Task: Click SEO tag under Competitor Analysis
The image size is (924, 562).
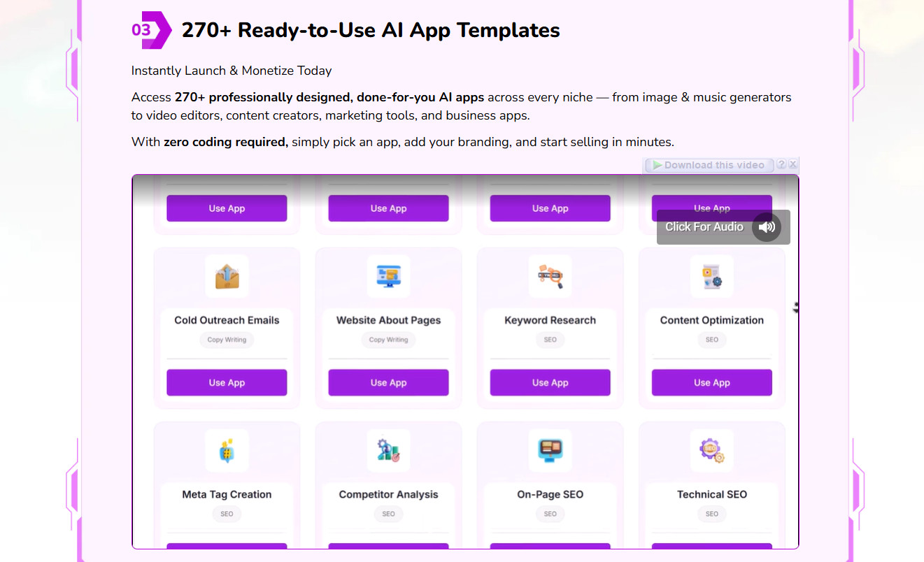Action: point(388,514)
